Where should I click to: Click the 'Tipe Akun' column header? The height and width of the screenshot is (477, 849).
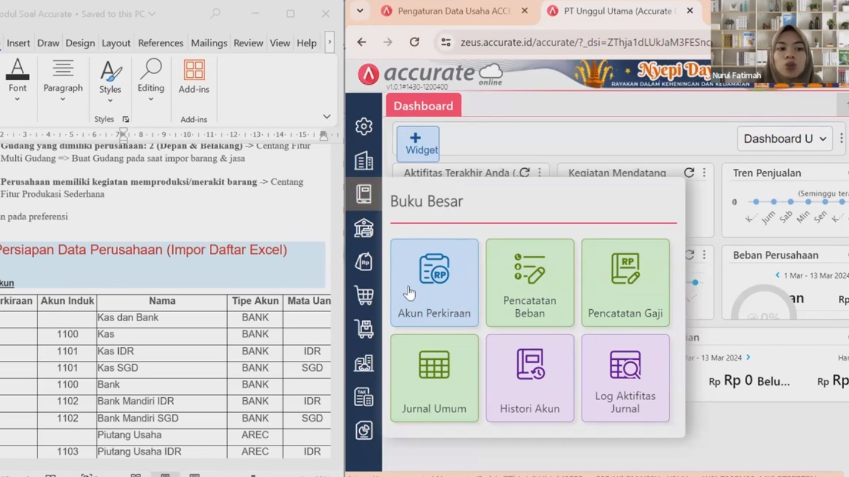click(255, 301)
